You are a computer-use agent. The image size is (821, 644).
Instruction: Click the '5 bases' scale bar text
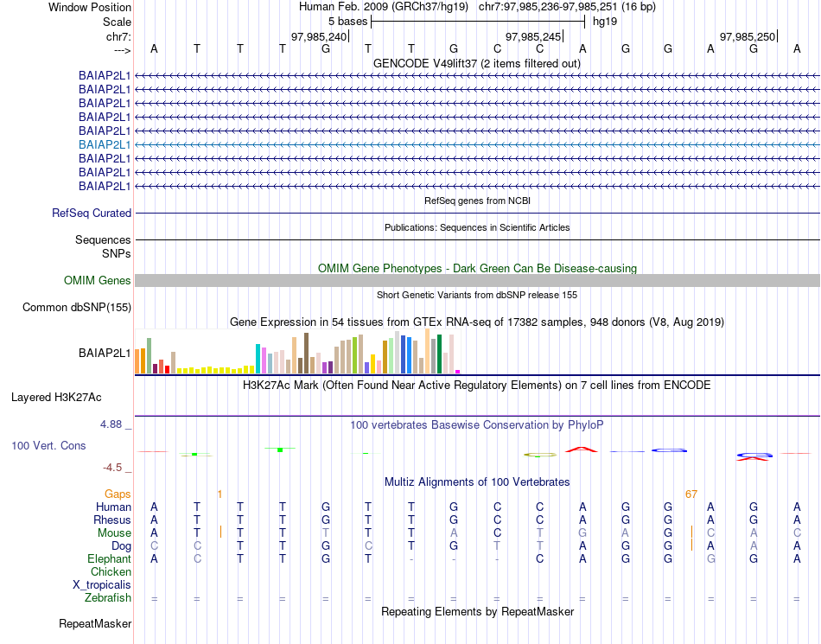[347, 22]
